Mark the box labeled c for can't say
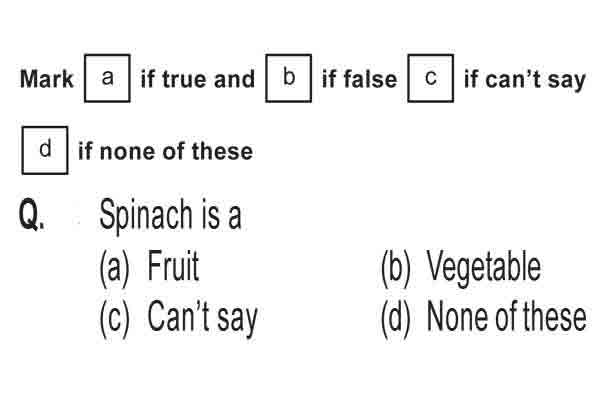This screenshot has width=600, height=400. pos(431,78)
